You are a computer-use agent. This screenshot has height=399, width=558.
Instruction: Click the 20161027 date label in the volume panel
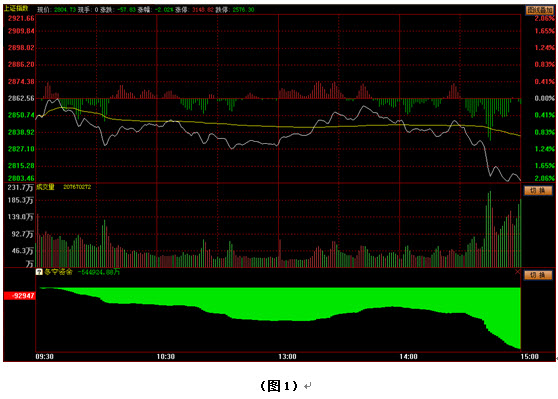coord(77,187)
